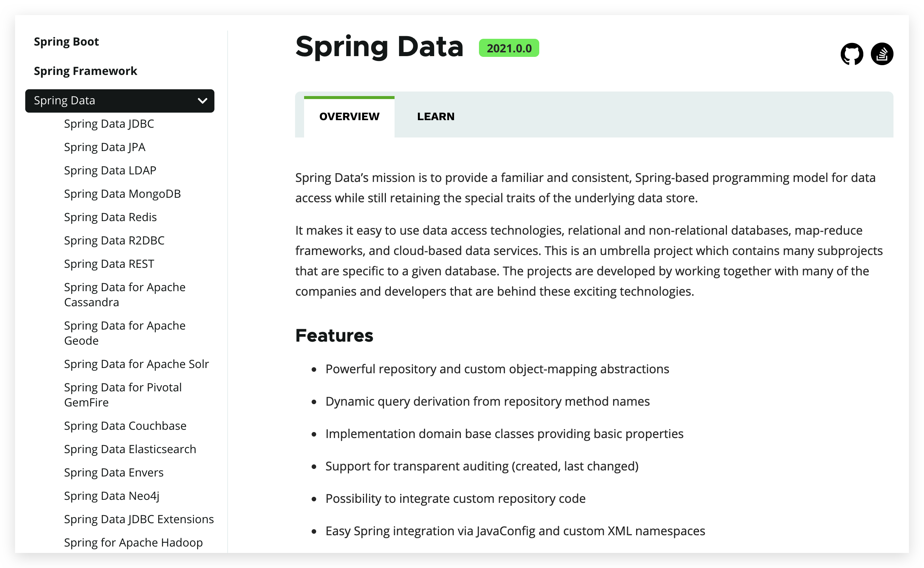Navigate to Spring Data JPA
Image resolution: width=924 pixels, height=568 pixels.
tap(104, 147)
